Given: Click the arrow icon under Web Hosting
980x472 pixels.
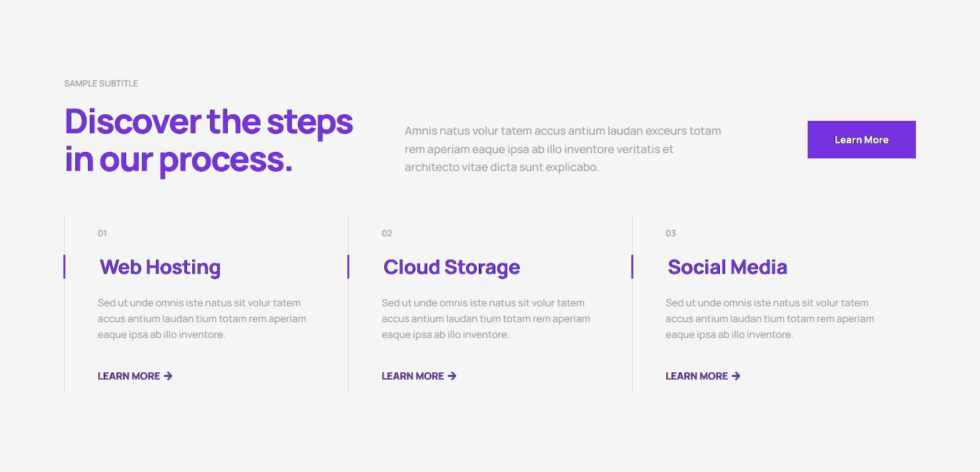Looking at the screenshot, I should (168, 376).
